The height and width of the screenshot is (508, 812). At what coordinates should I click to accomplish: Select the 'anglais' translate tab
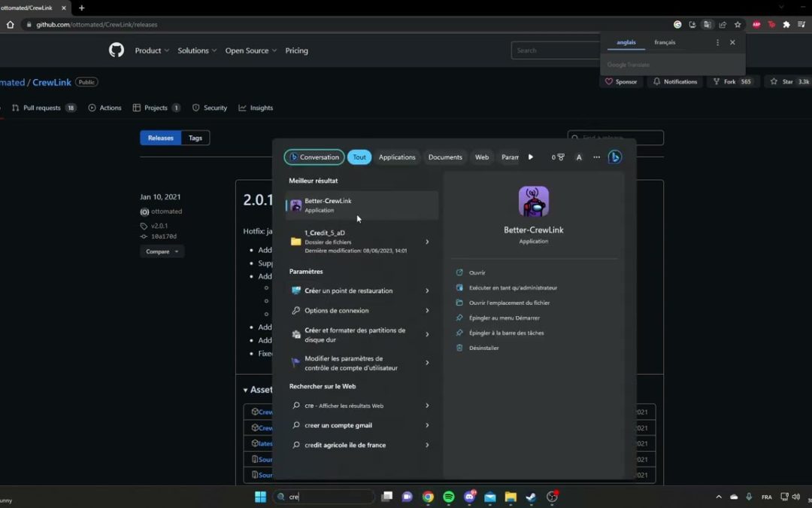click(626, 42)
